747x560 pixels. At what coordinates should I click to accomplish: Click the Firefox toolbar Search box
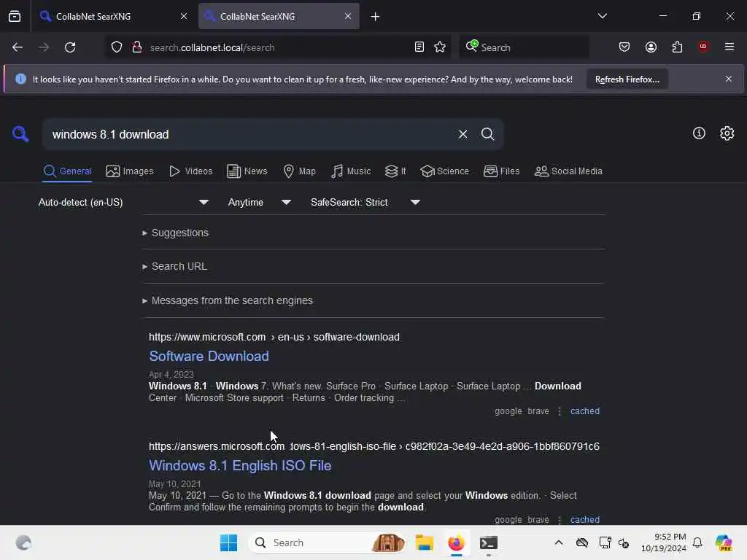pyautogui.click(x=525, y=47)
